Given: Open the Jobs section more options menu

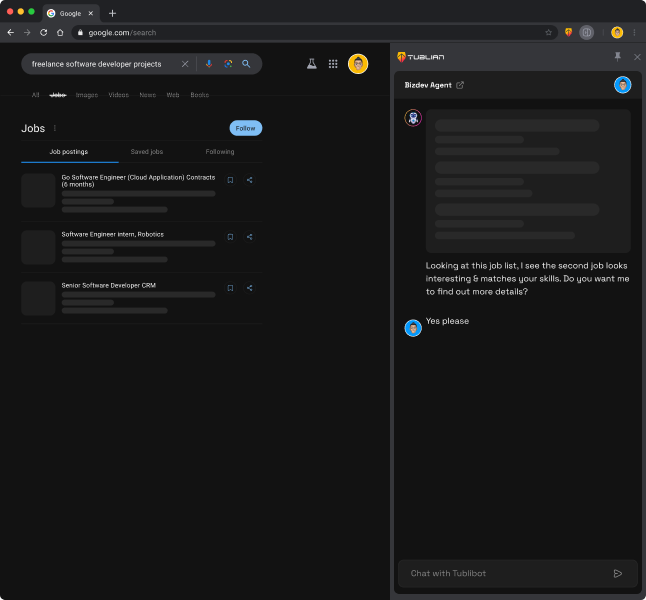Looking at the screenshot, I should click(x=55, y=128).
